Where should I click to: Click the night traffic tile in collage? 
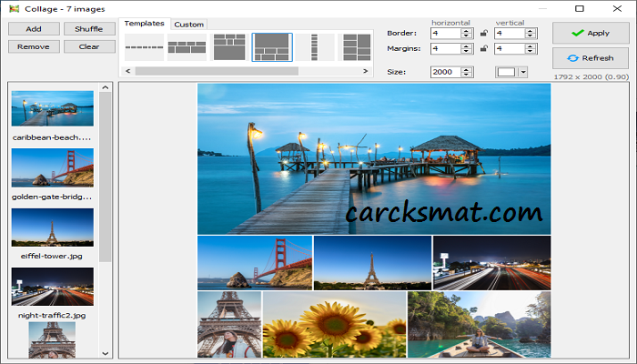(492, 263)
